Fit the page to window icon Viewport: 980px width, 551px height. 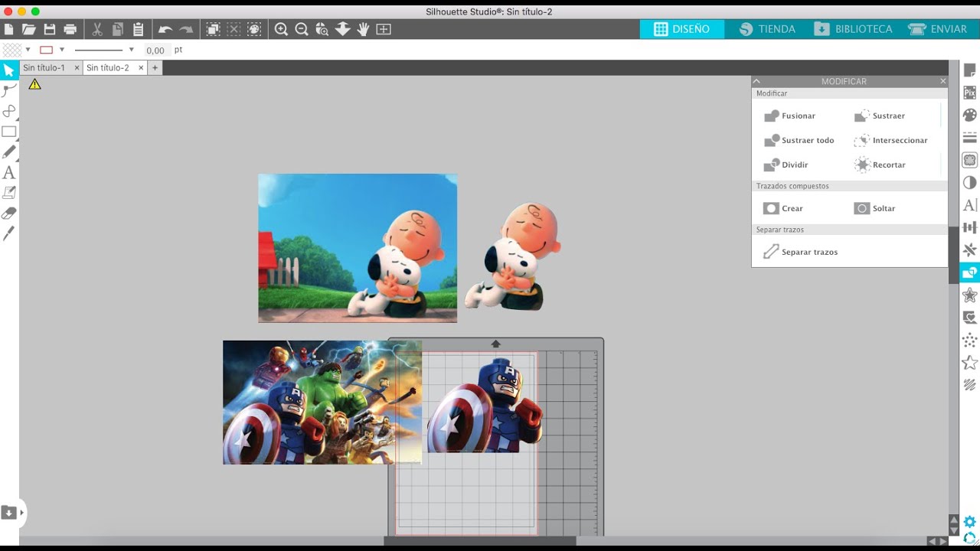coord(384,29)
